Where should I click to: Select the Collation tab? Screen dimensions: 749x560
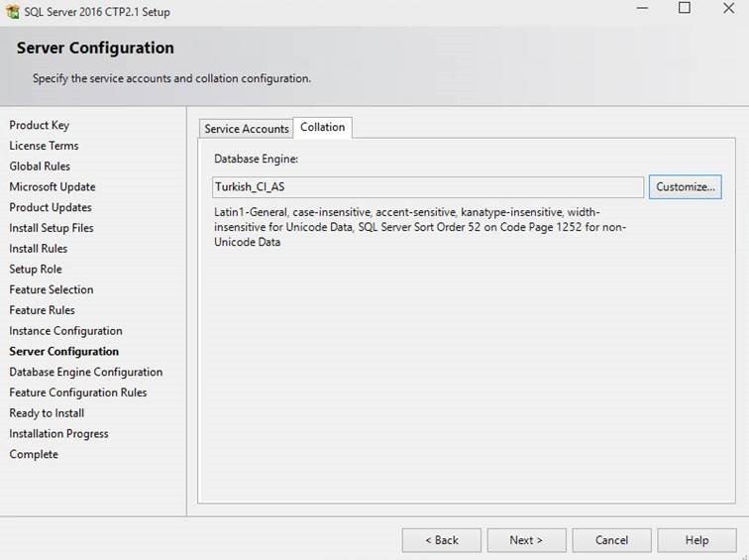click(x=322, y=127)
